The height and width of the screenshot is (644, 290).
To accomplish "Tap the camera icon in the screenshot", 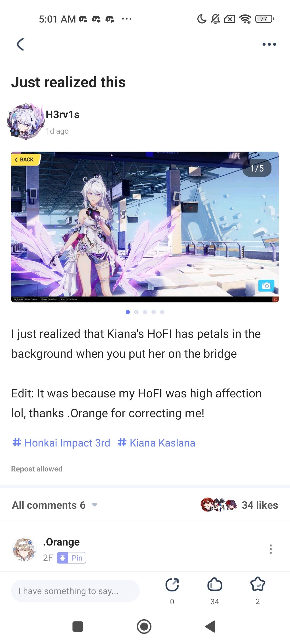I will tap(266, 286).
